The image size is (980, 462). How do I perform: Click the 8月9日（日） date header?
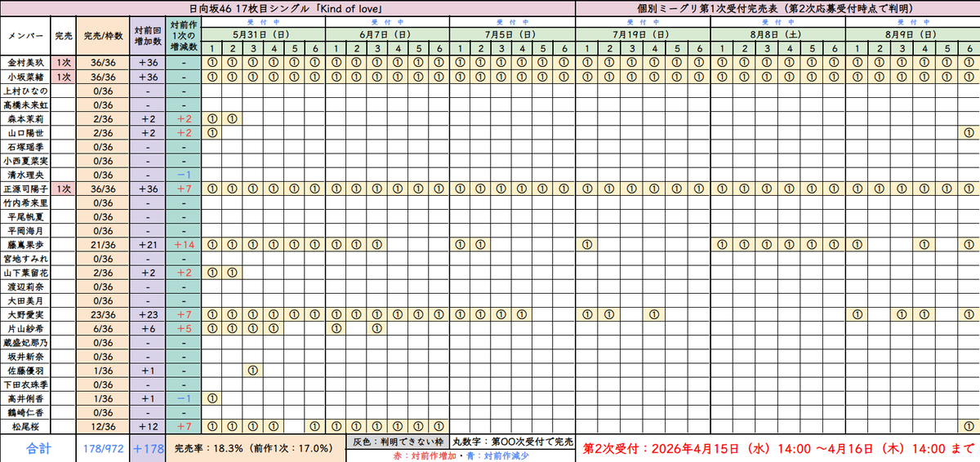click(911, 35)
